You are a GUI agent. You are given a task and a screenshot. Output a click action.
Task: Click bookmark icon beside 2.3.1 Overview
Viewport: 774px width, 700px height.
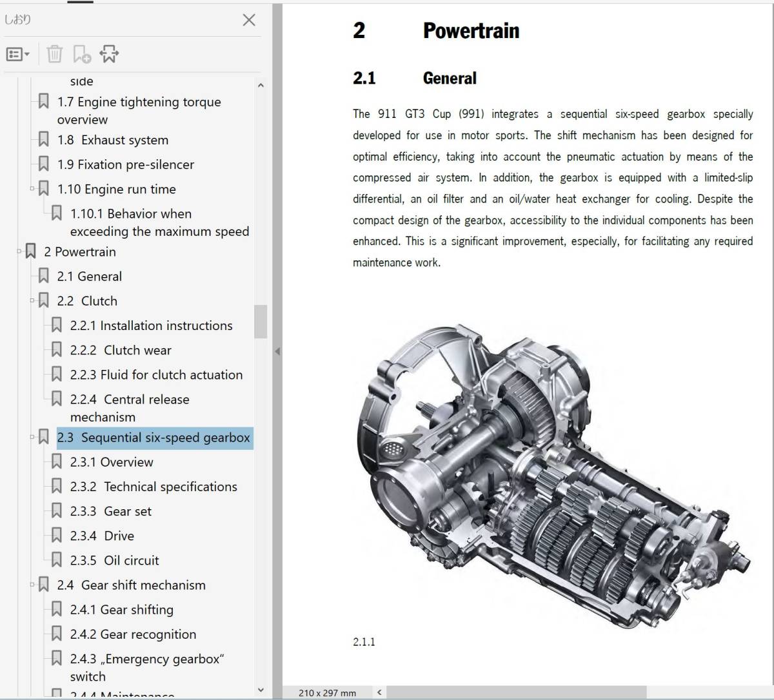[56, 462]
